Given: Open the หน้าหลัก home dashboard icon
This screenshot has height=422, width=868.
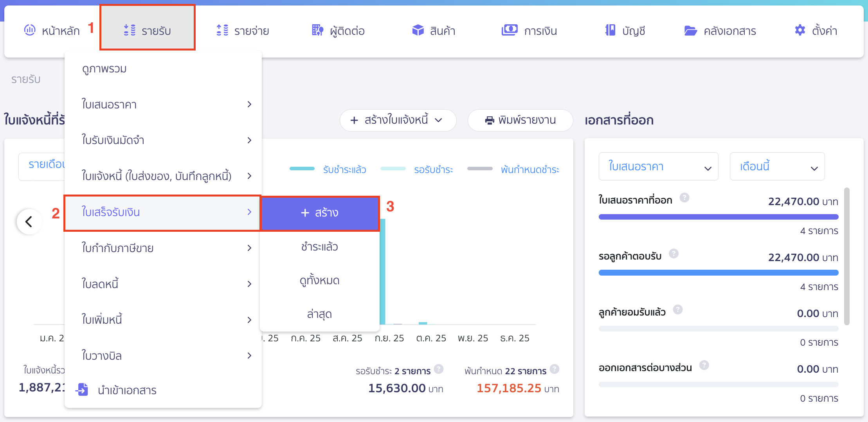Looking at the screenshot, I should tap(29, 30).
